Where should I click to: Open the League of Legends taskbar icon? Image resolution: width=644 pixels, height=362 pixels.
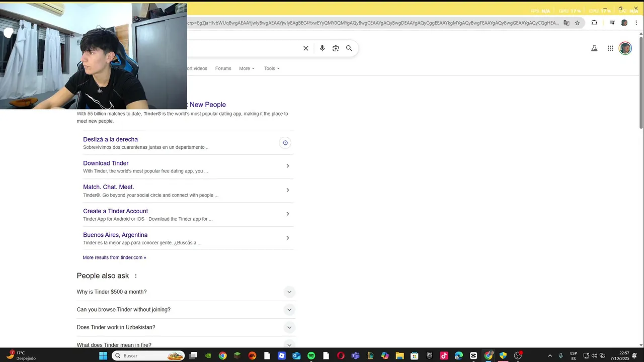pos(370,355)
